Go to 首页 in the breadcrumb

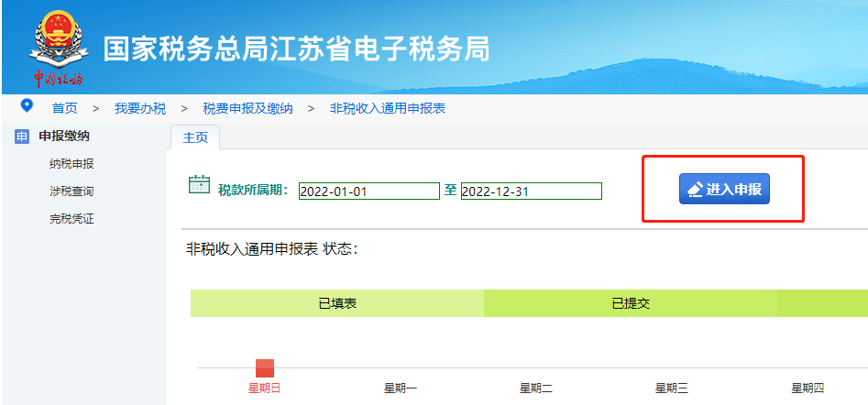(x=65, y=108)
